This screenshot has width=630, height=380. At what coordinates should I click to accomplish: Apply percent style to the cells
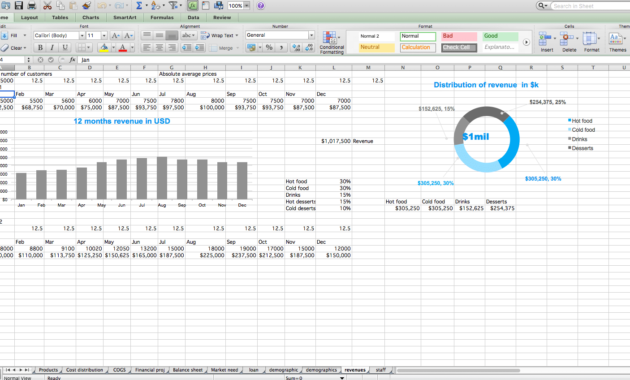(269, 47)
